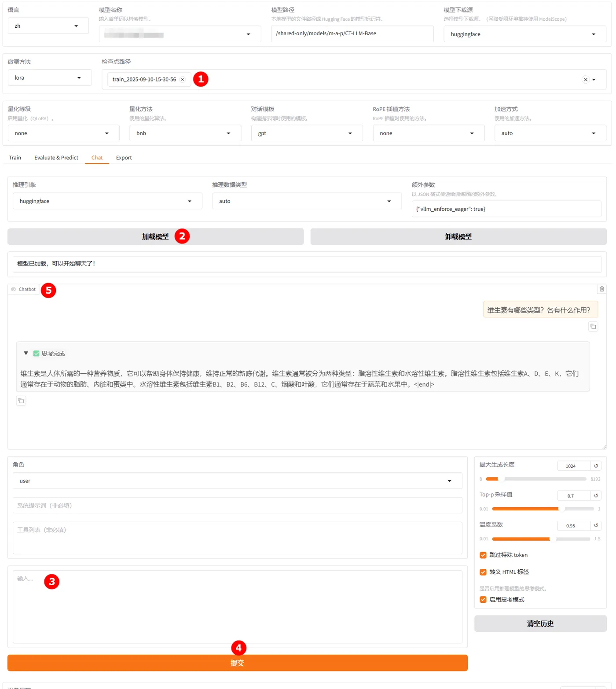Toggle the 转义 HTML 标签 checkbox
Image resolution: width=616 pixels, height=689 pixels.
[483, 572]
